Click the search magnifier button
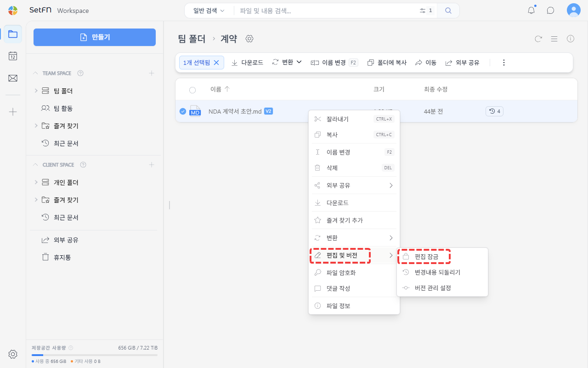588x368 pixels. click(448, 11)
